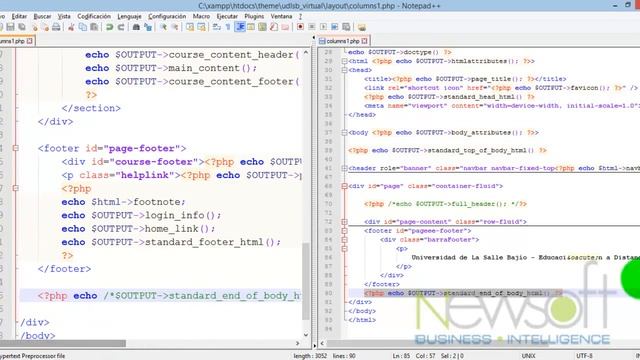Click Save recorded macro icon
Viewport: 640px width, 360px height.
[x=346, y=27]
